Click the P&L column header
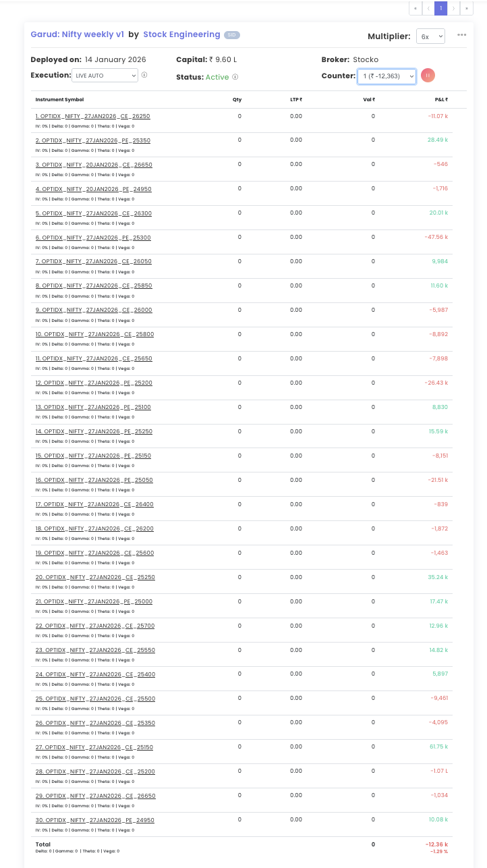This screenshot has height=868, width=487. click(441, 100)
